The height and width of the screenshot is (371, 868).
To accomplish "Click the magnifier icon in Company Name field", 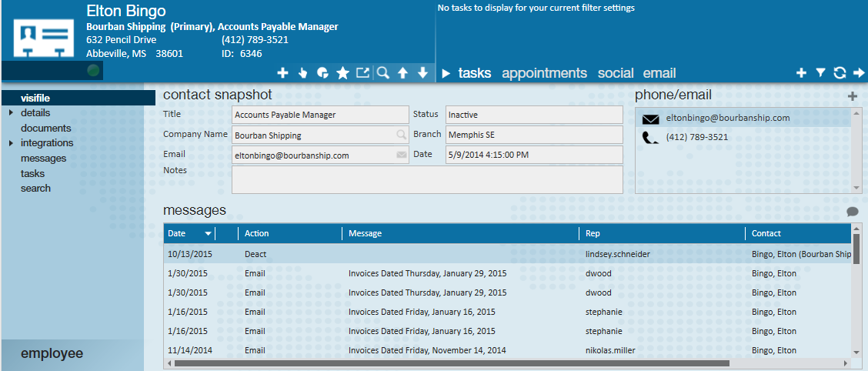I will coord(401,135).
